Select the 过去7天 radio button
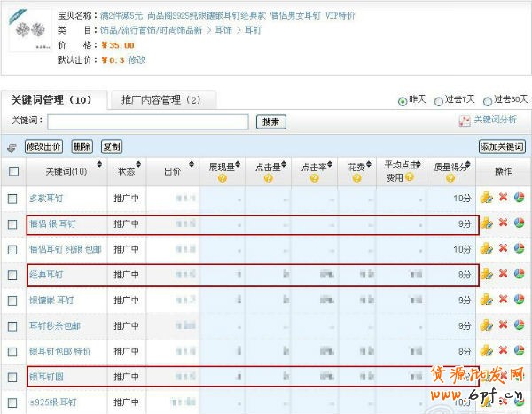This screenshot has height=414, width=532. point(439,100)
